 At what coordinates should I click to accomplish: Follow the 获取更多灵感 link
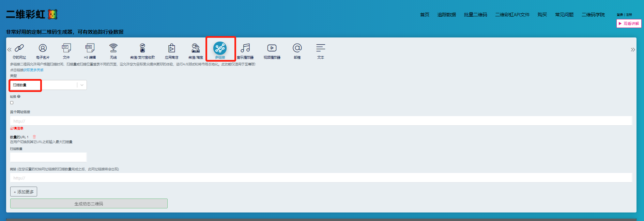tap(33, 70)
